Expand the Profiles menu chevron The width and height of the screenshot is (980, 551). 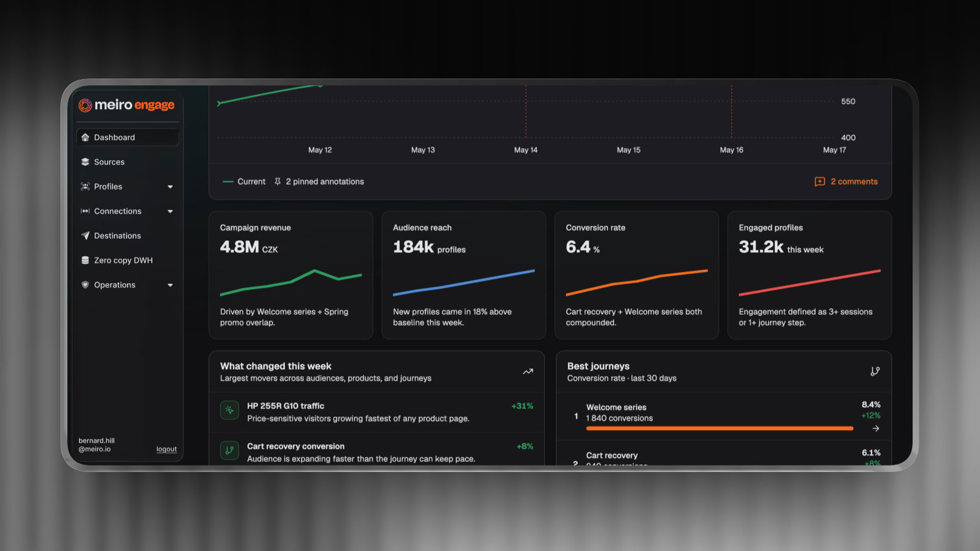pos(170,187)
